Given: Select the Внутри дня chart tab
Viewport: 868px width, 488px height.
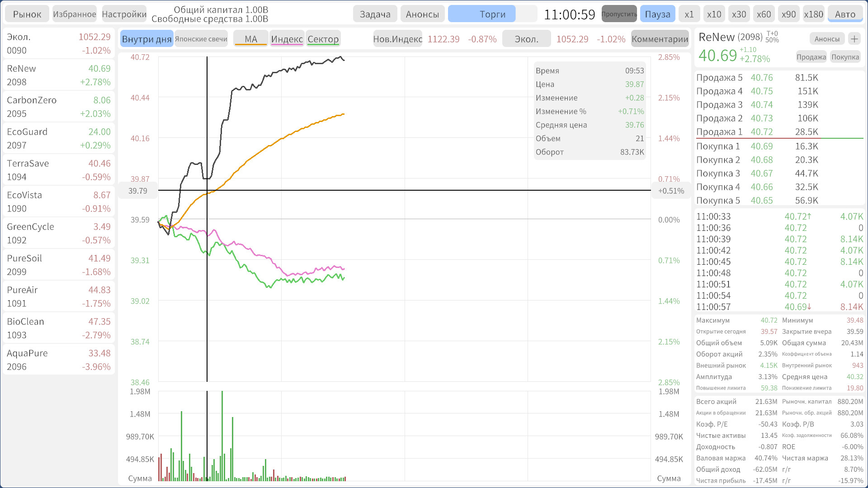Looking at the screenshot, I should point(146,39).
